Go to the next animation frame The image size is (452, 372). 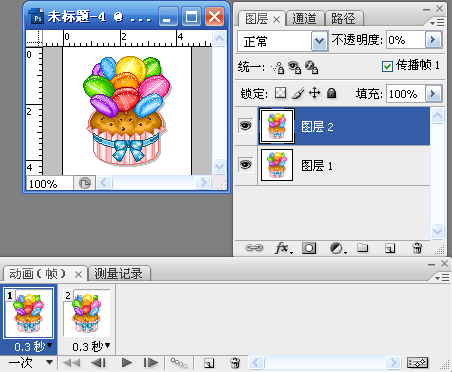[x=151, y=363]
